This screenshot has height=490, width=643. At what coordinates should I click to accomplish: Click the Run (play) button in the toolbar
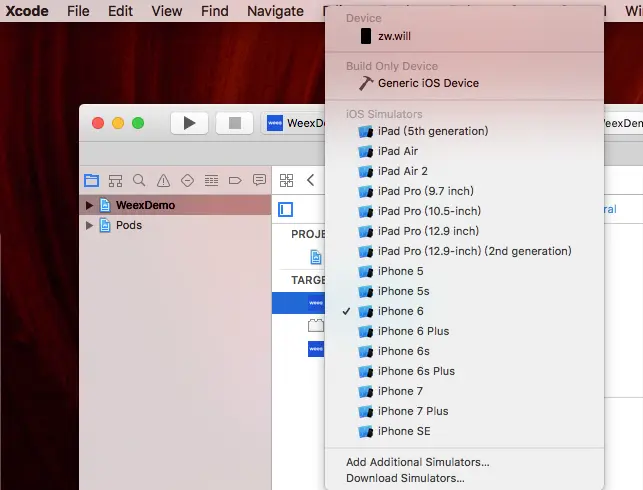tap(189, 123)
